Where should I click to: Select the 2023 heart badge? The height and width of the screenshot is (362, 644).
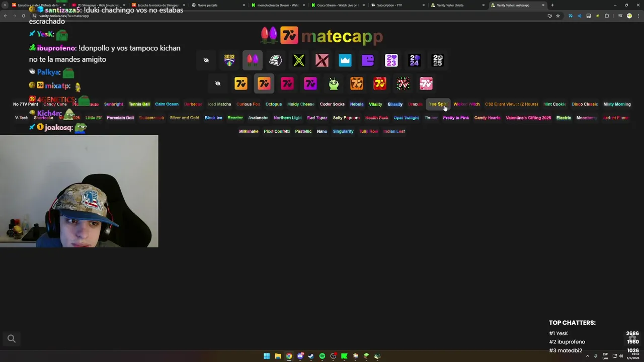[x=391, y=60]
